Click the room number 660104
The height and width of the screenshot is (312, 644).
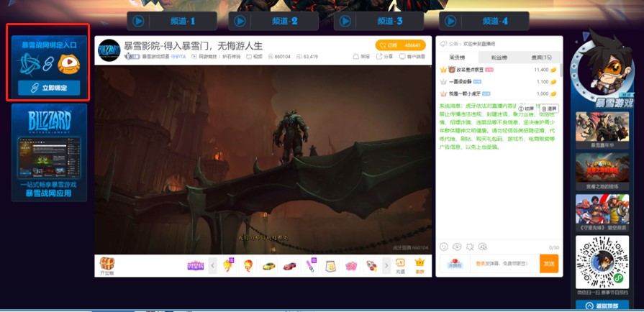point(279,57)
